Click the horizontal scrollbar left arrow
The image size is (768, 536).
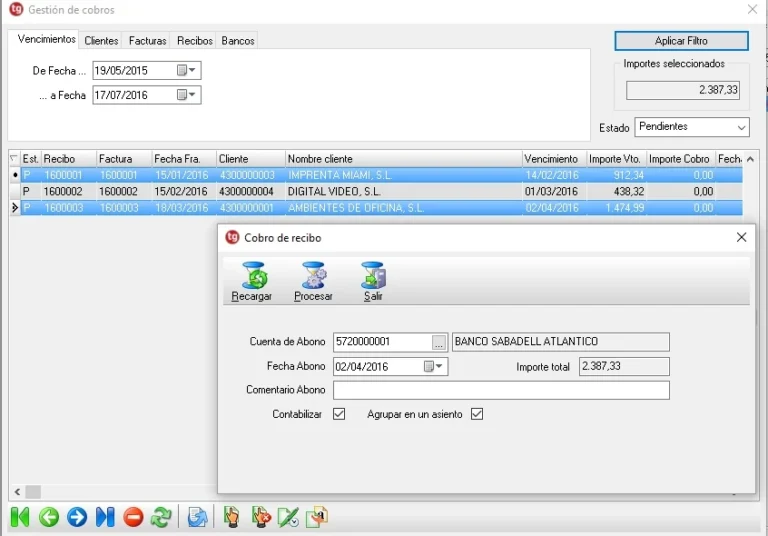click(17, 491)
